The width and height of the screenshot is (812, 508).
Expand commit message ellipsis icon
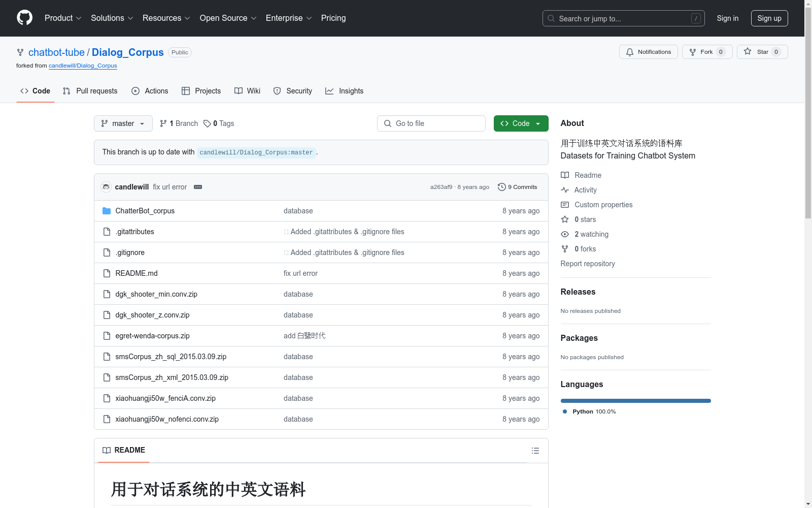pyautogui.click(x=198, y=187)
